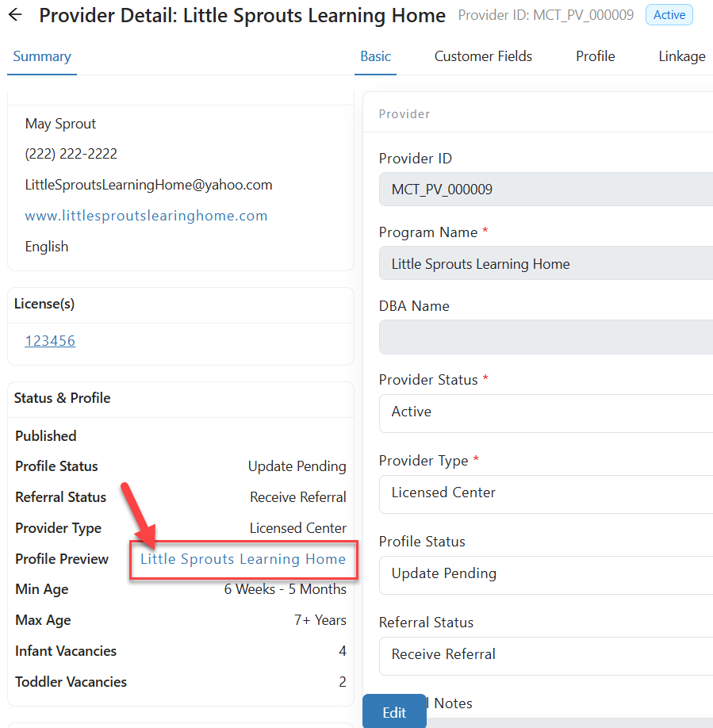
Task: Open the Provider Type dropdown showing Licensed Center
Action: click(x=546, y=494)
